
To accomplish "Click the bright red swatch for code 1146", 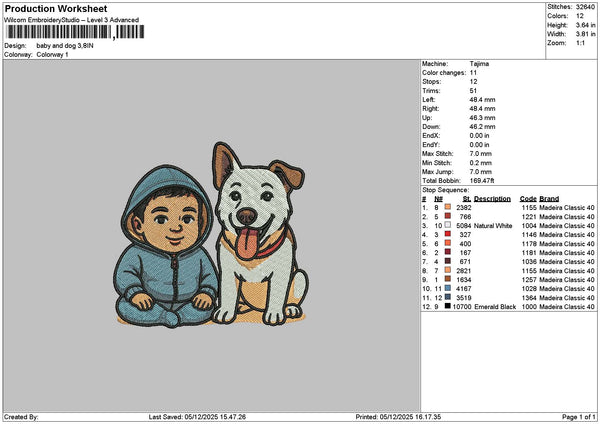I will [447, 234].
